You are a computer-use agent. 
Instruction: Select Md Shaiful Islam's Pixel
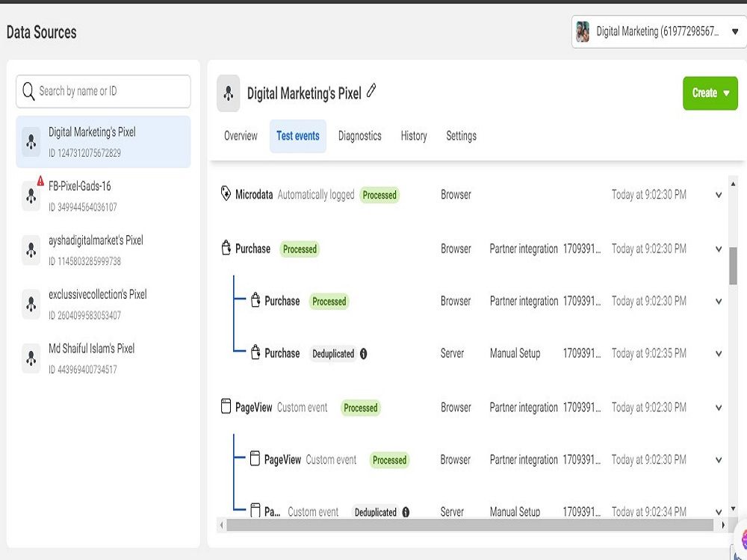pyautogui.click(x=103, y=358)
